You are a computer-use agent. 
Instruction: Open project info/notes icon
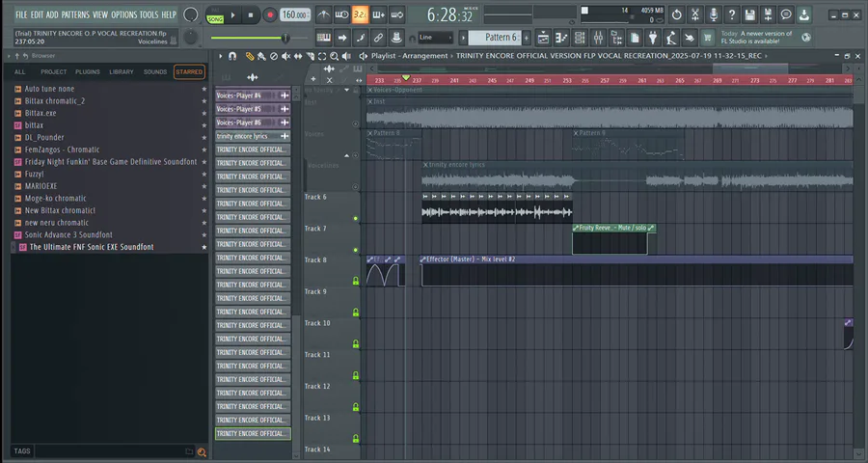(x=635, y=38)
